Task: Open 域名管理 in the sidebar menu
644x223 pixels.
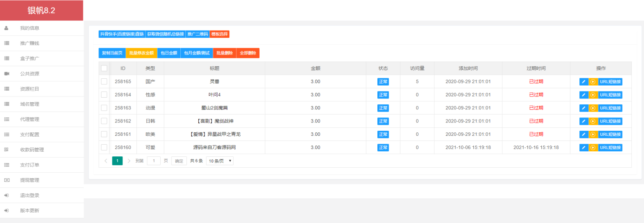Action: click(x=29, y=104)
